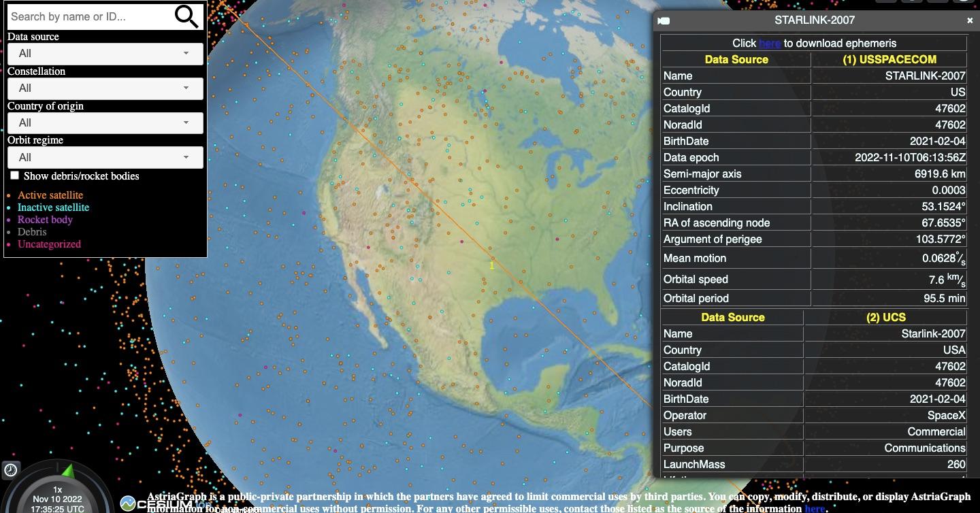Image resolution: width=980 pixels, height=513 pixels.
Task: Click here to download ephemeris
Action: click(x=769, y=43)
